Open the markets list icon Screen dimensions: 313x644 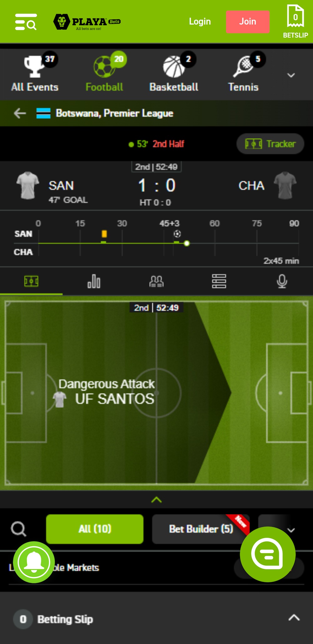219,281
